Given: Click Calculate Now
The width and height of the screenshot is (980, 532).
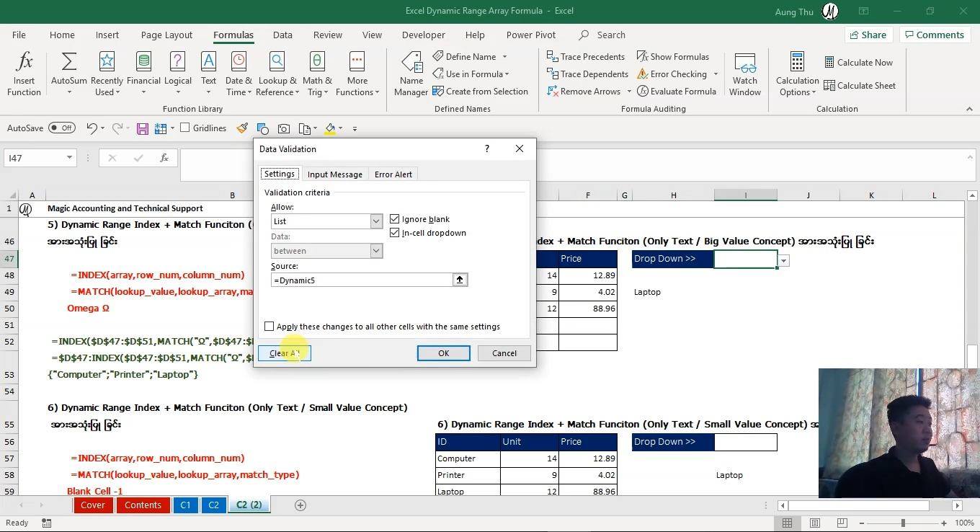Looking at the screenshot, I should [x=858, y=63].
